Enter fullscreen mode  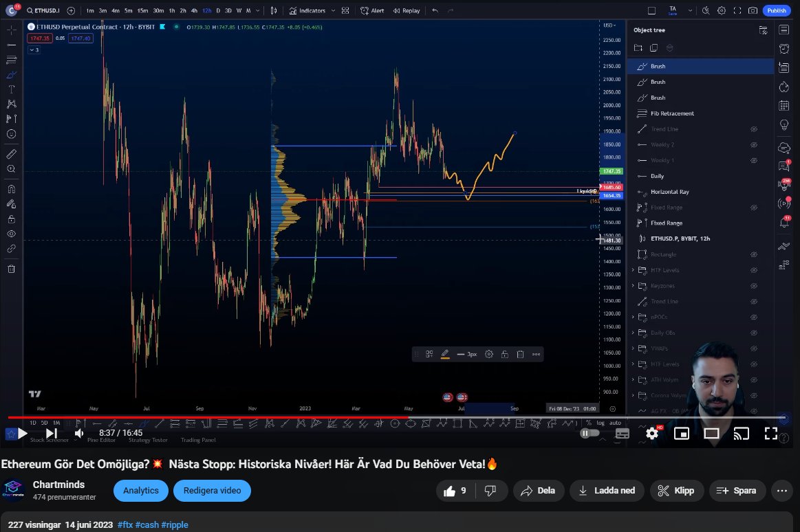tap(771, 434)
